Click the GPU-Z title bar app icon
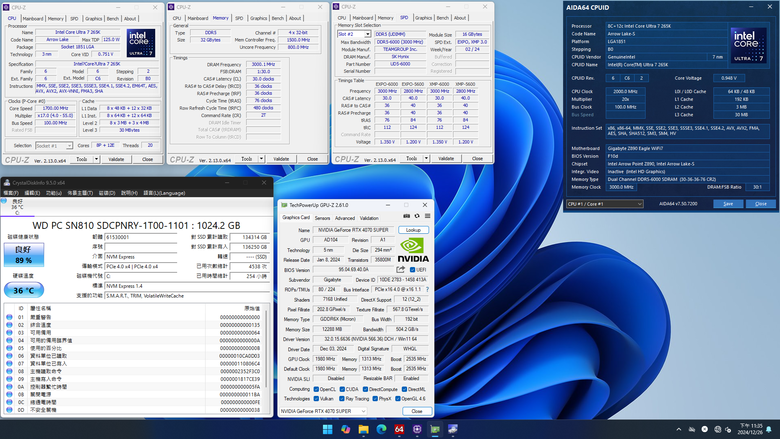780x439 pixels. click(285, 205)
